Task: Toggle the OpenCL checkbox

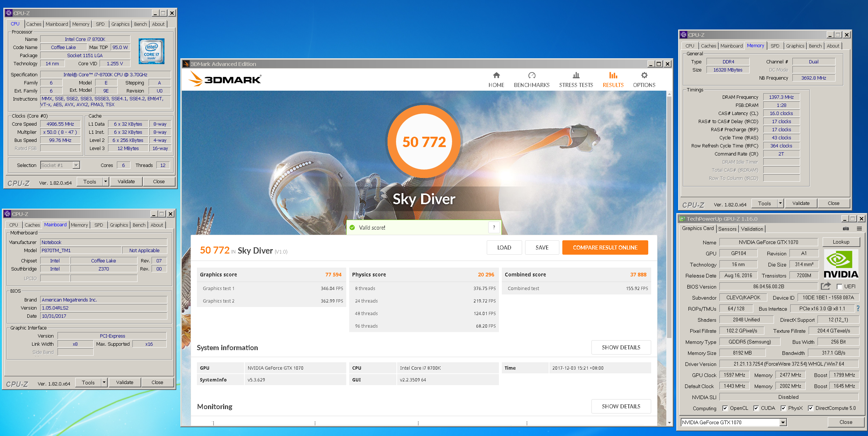Action: pos(725,408)
